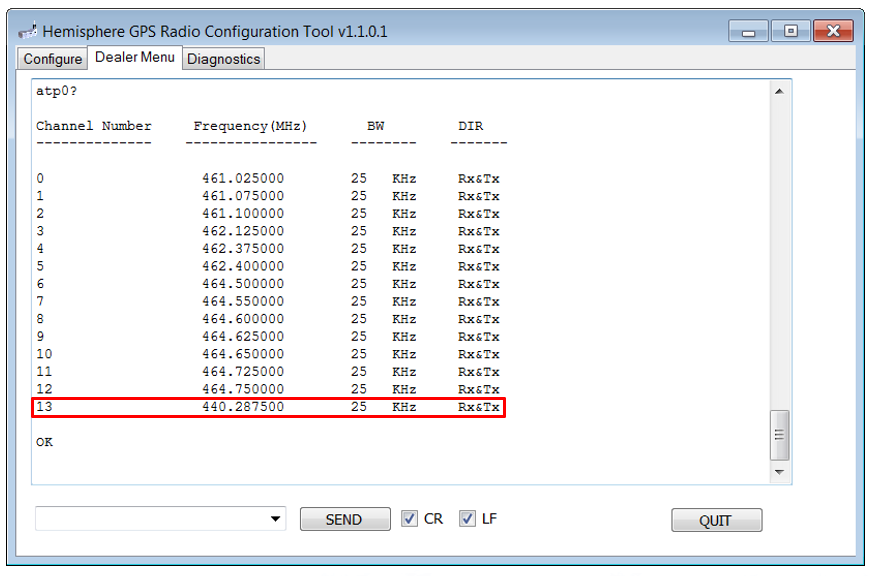Click the scroll up arrow in terminal output

[779, 91]
